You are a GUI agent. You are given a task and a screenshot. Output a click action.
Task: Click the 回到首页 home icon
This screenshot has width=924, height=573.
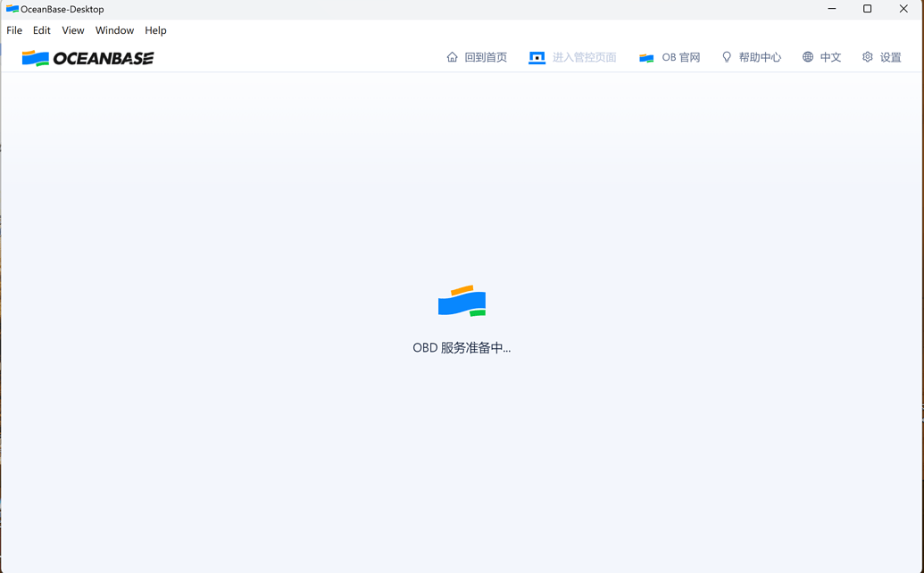click(x=453, y=56)
